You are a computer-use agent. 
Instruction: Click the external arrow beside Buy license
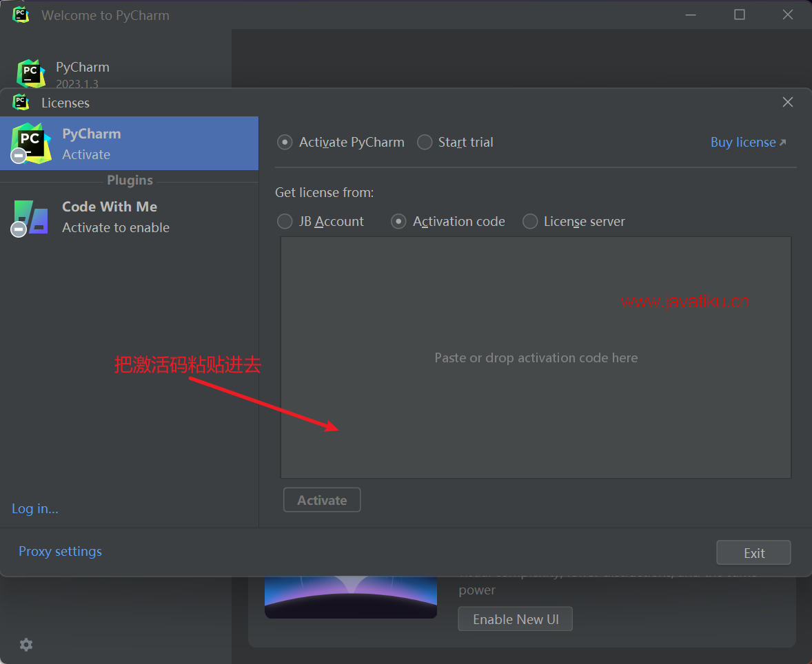point(782,143)
